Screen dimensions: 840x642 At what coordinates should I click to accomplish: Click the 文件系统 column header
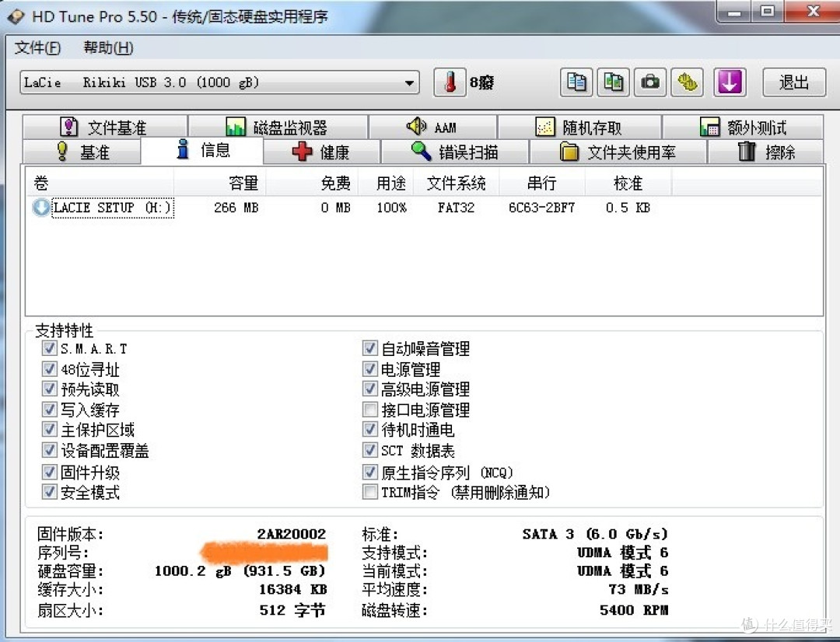(456, 183)
